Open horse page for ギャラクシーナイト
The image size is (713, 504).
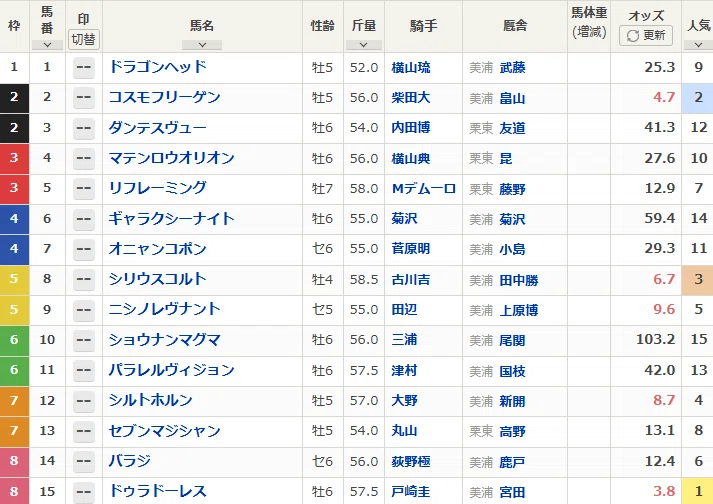171,218
